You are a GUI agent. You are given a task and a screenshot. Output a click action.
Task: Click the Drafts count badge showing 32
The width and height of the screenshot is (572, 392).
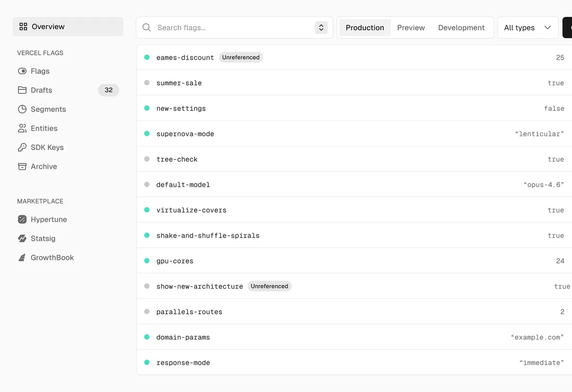(109, 90)
